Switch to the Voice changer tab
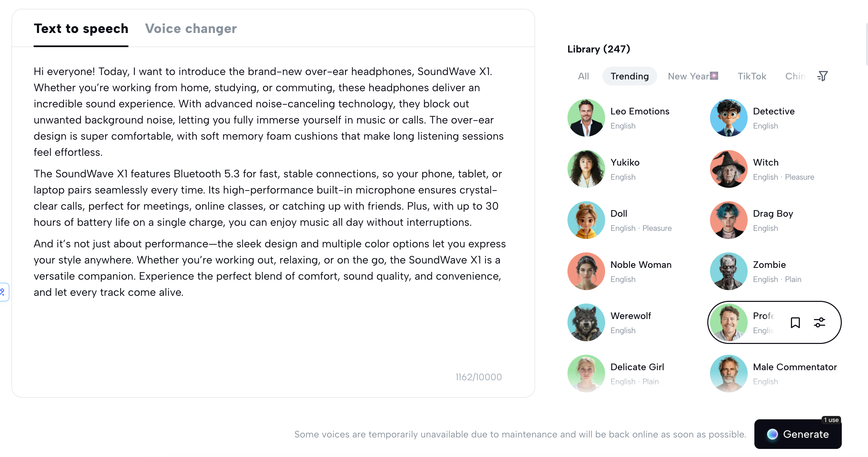This screenshot has height=457, width=868. click(x=191, y=29)
